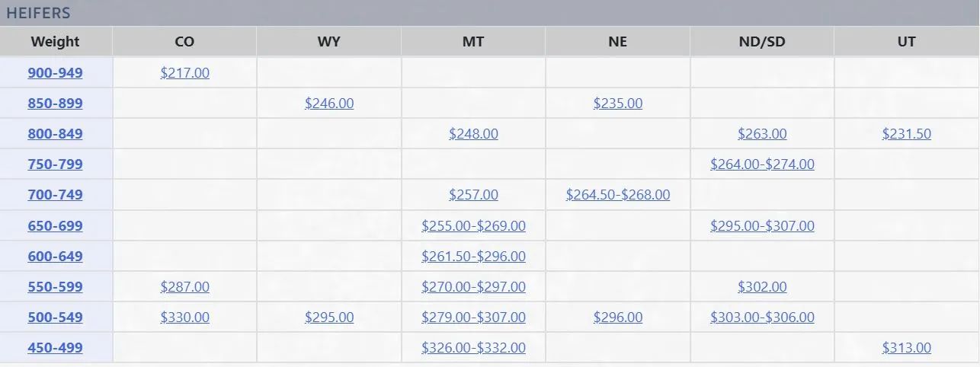Open Montana $261.50-$296.00 price range
This screenshot has width=980, height=367.
point(473,257)
